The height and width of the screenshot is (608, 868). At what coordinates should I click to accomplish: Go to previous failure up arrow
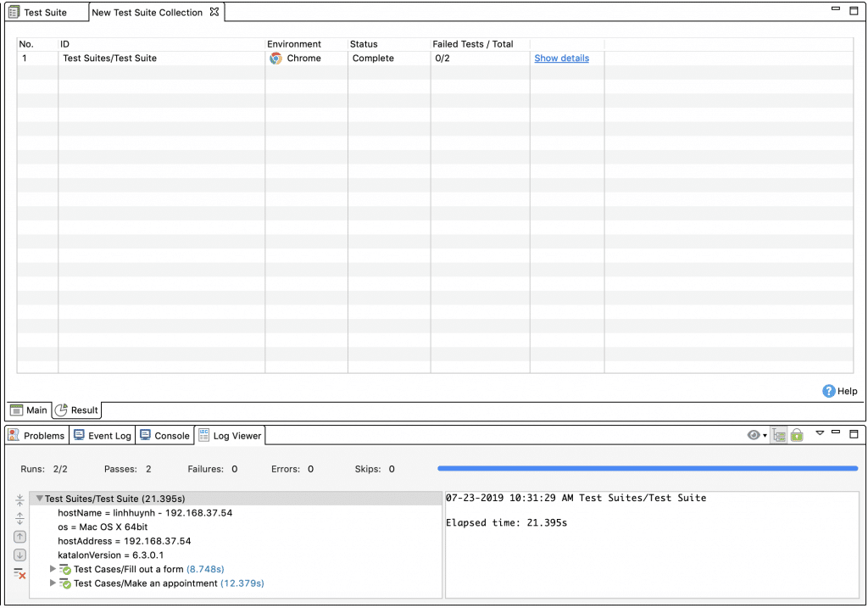pos(20,537)
